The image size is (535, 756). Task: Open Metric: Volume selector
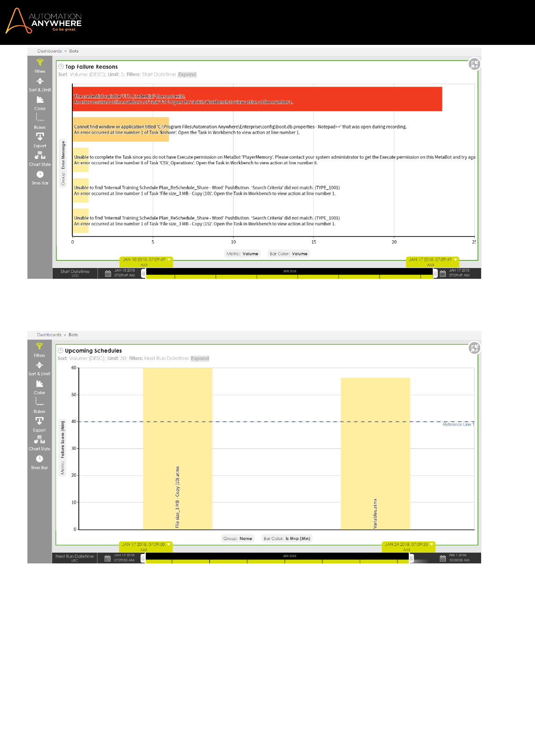coord(242,254)
